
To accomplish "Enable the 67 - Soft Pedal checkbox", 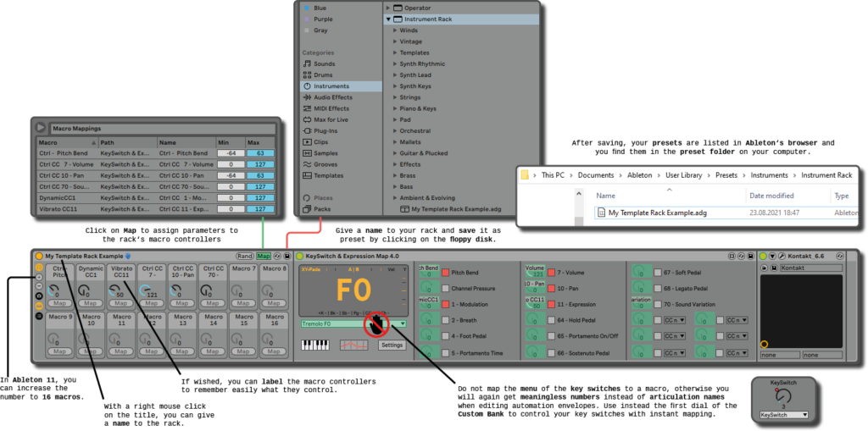I will (658, 273).
